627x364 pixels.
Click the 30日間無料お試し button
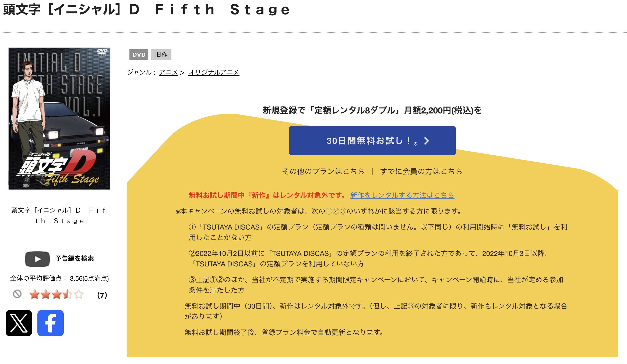click(x=372, y=141)
